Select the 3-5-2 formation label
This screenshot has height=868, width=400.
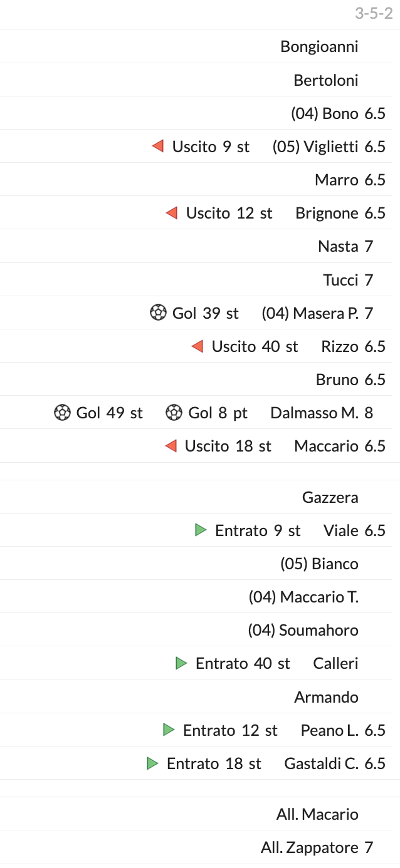pos(374,13)
